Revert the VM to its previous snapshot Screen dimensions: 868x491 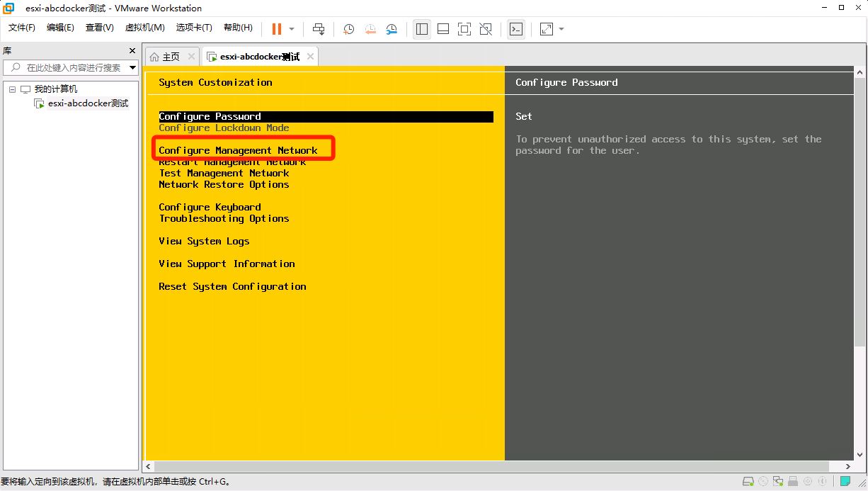(370, 29)
